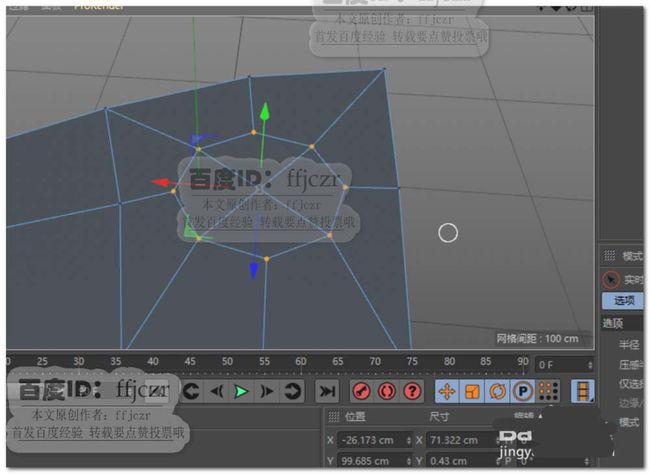Toggle the Position keyframe move icon
This screenshot has width=650, height=474.
pyautogui.click(x=447, y=391)
